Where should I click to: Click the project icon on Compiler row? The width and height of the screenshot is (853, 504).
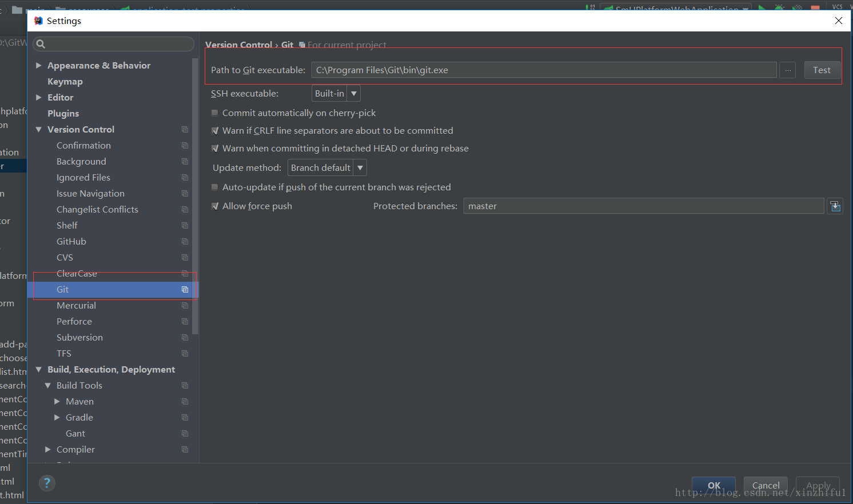tap(185, 450)
